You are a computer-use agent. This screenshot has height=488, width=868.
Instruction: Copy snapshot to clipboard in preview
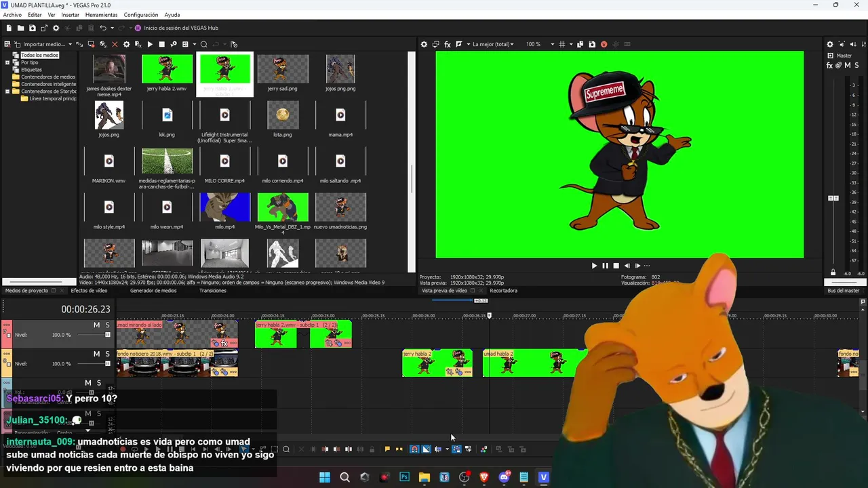coord(580,44)
